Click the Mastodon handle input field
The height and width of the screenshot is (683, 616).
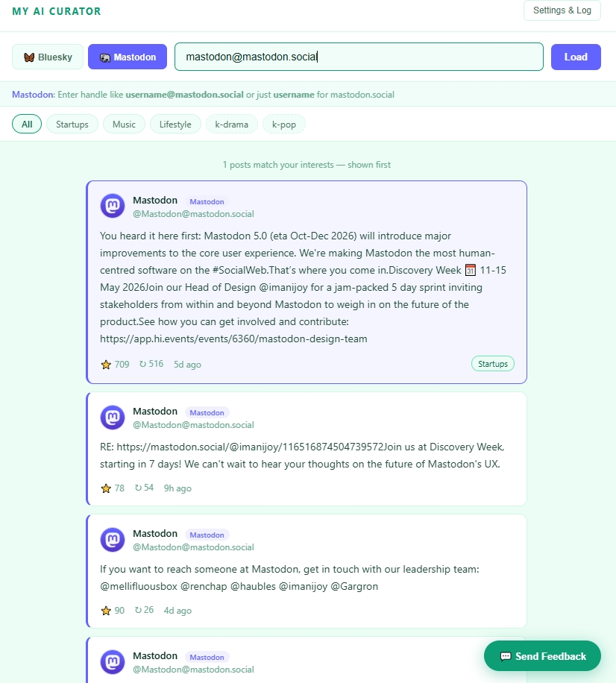pyautogui.click(x=359, y=57)
